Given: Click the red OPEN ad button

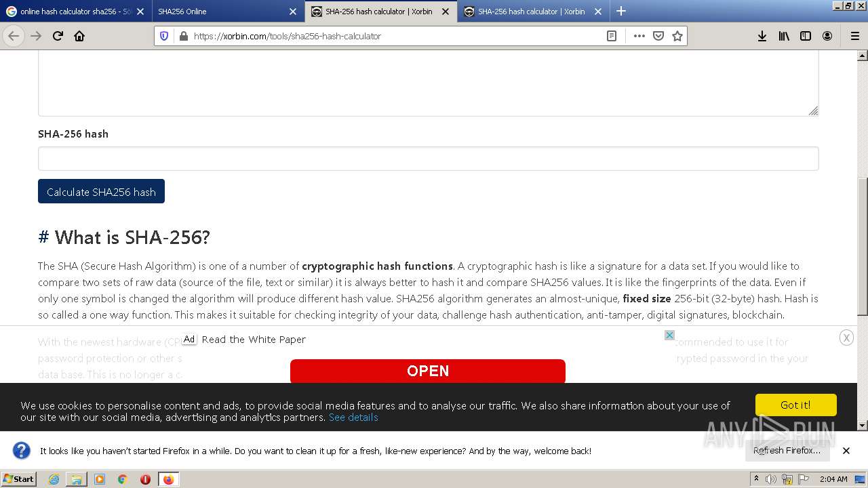Looking at the screenshot, I should coord(428,371).
